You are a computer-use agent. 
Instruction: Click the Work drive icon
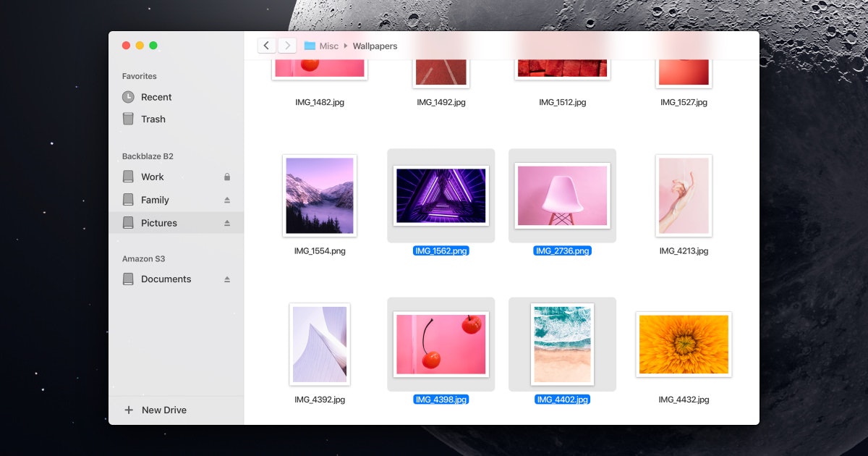point(128,177)
